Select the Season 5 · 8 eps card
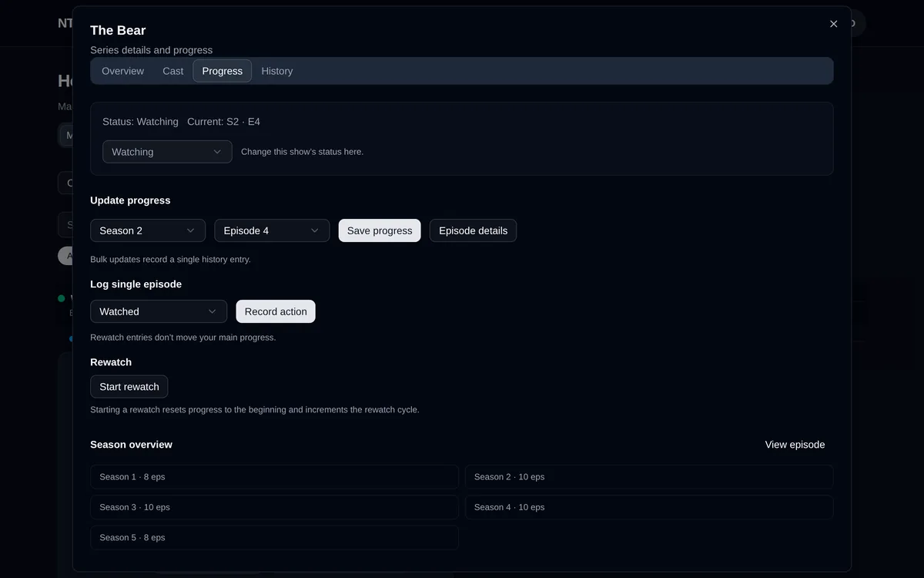The image size is (924, 578). click(x=274, y=537)
